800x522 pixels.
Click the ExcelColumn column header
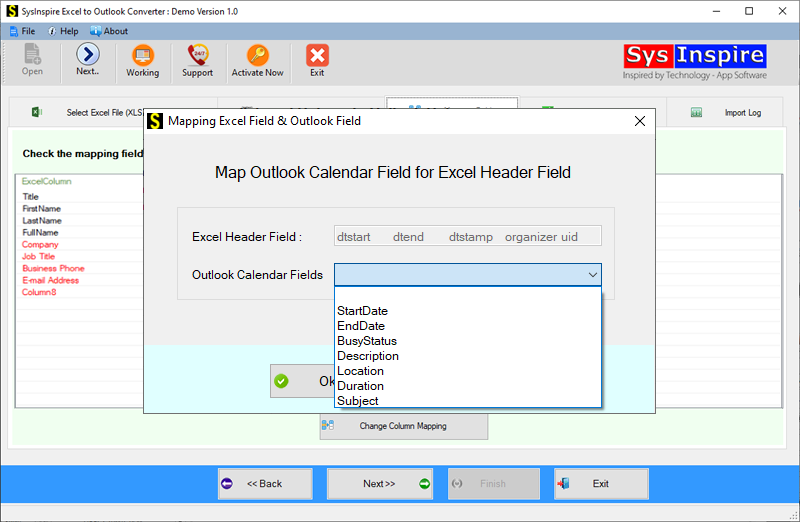(x=46, y=181)
